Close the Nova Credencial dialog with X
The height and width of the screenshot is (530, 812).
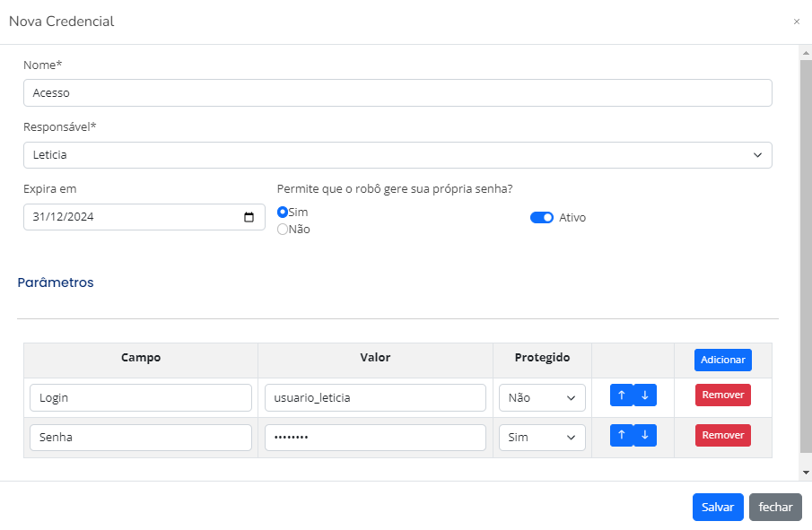click(797, 22)
